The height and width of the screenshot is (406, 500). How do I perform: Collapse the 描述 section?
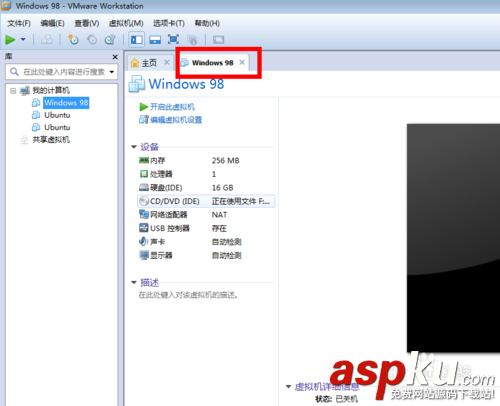(134, 282)
